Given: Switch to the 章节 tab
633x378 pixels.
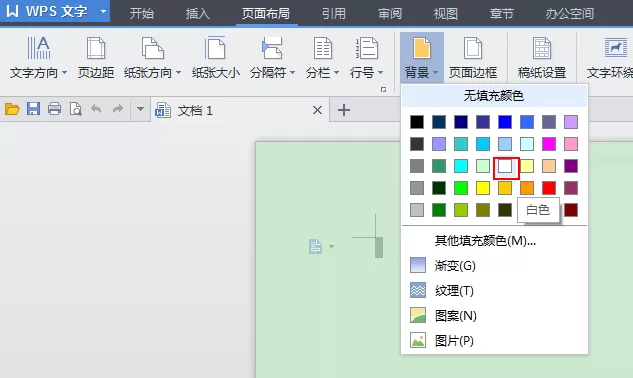Looking at the screenshot, I should 502,14.
